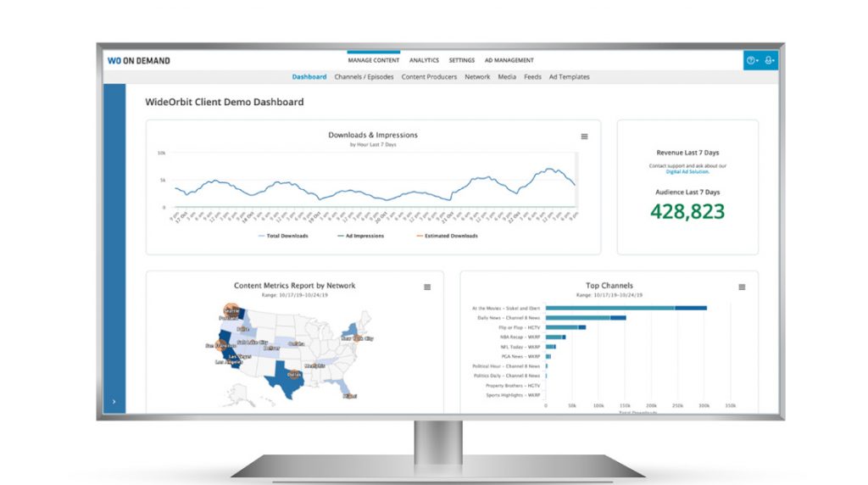Open the Ad Management menu
Image resolution: width=868 pixels, height=485 pixels.
coord(509,61)
